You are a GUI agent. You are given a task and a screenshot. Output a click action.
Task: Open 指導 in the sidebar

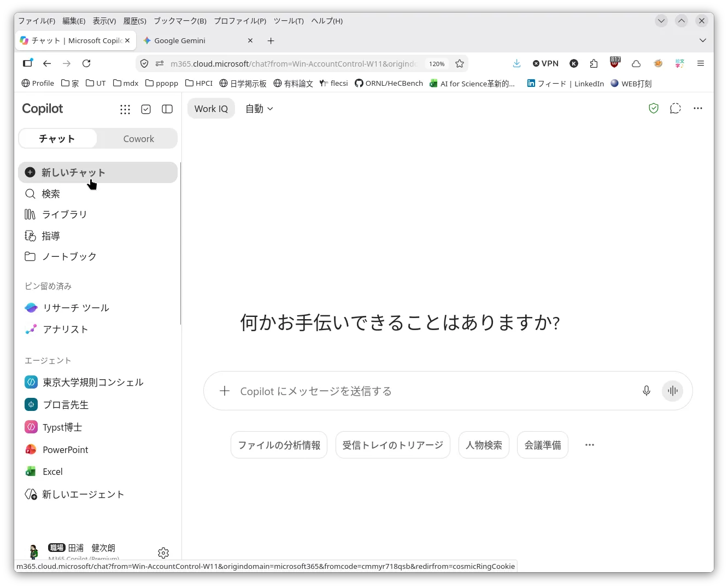pos(98,236)
